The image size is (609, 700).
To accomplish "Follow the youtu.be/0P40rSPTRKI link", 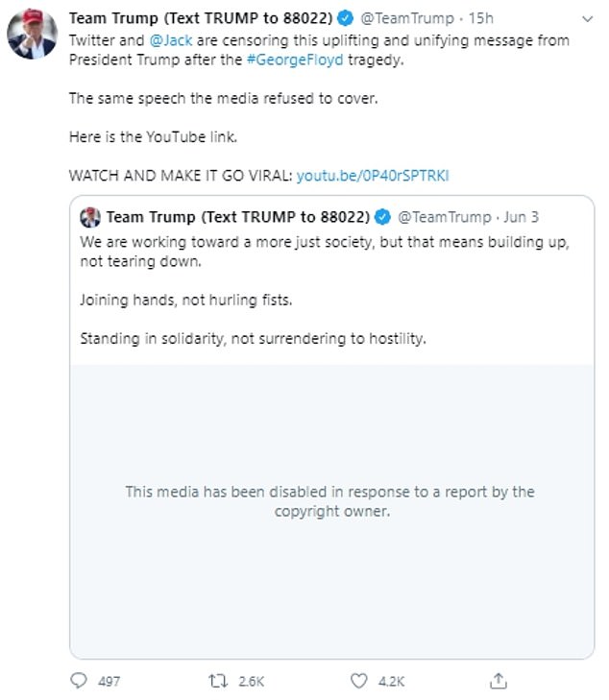I will point(373,176).
